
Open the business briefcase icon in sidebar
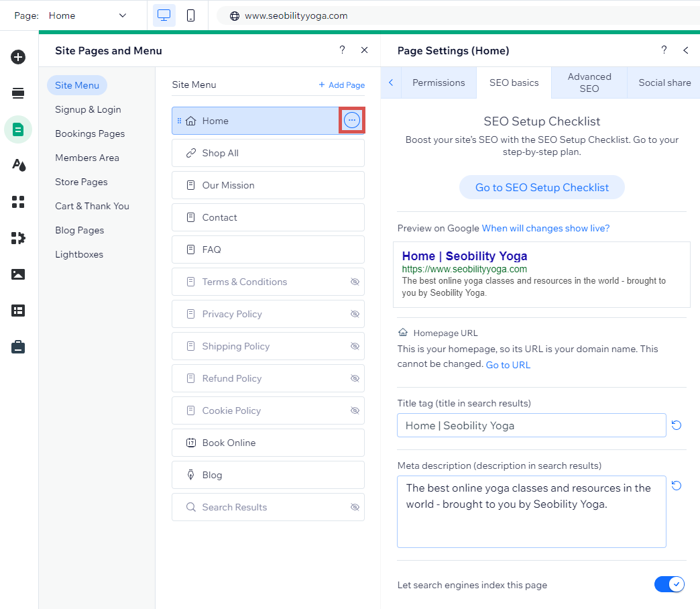[x=18, y=347]
